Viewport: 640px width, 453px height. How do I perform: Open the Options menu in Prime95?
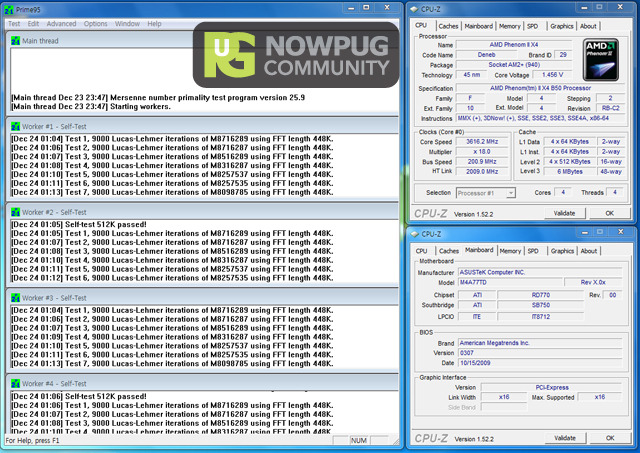click(x=96, y=24)
